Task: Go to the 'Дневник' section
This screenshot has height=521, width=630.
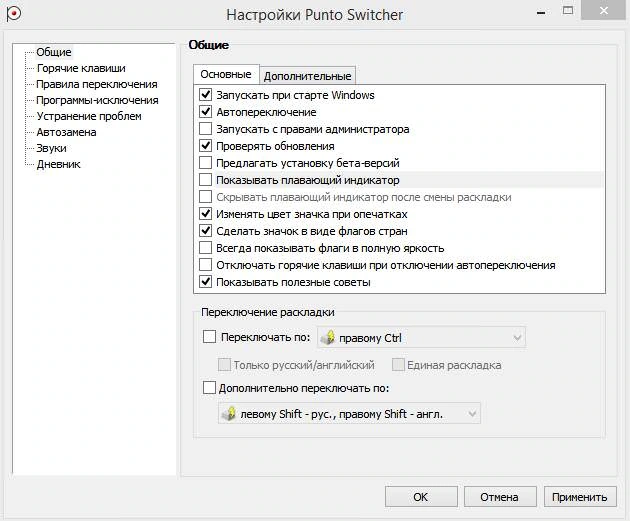Action: [59, 164]
